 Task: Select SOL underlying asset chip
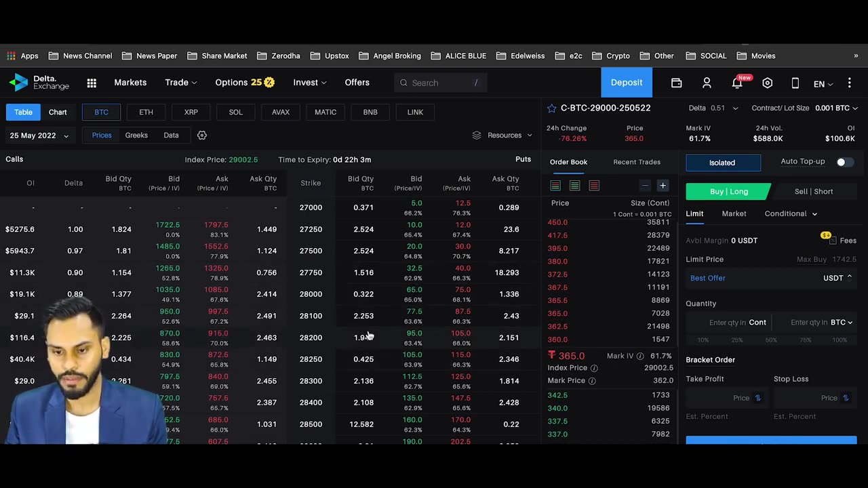[x=235, y=112]
